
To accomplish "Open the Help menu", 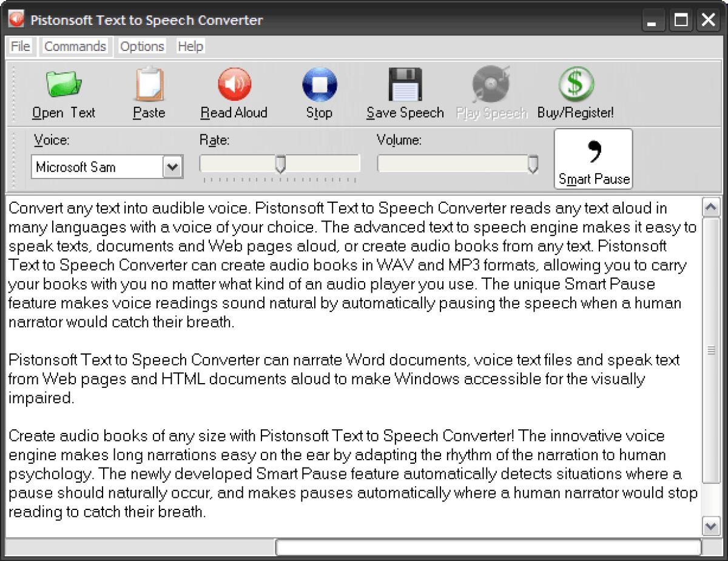I will click(190, 46).
